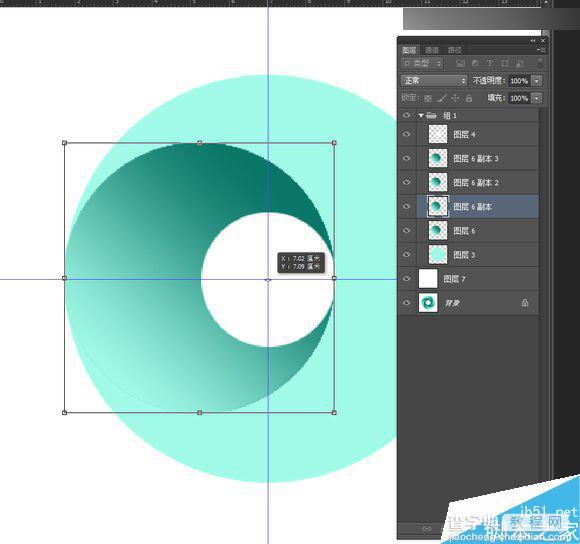Click the link layers icon at panel bottom
This screenshot has height=544, width=580.
[426, 529]
